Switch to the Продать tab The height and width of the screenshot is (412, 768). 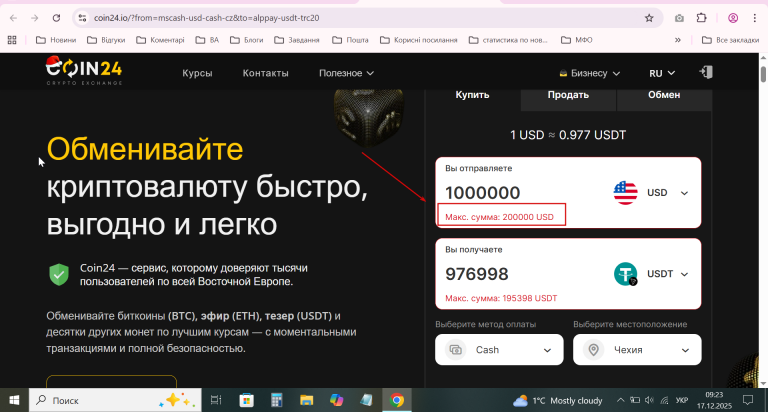point(568,95)
